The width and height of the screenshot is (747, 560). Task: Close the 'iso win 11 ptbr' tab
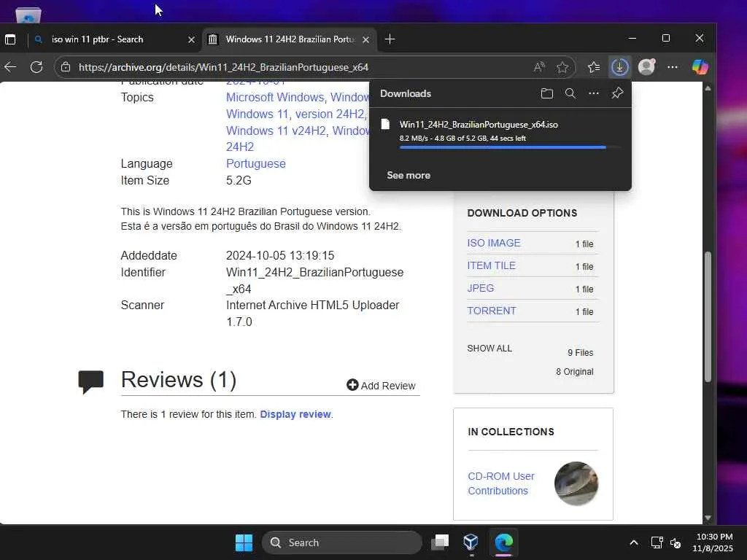(192, 39)
